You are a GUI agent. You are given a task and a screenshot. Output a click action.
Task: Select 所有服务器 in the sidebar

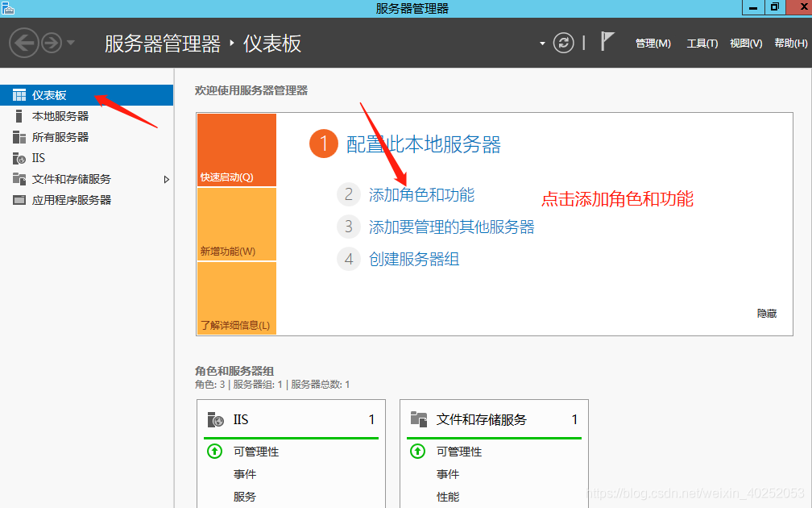[x=86, y=137]
